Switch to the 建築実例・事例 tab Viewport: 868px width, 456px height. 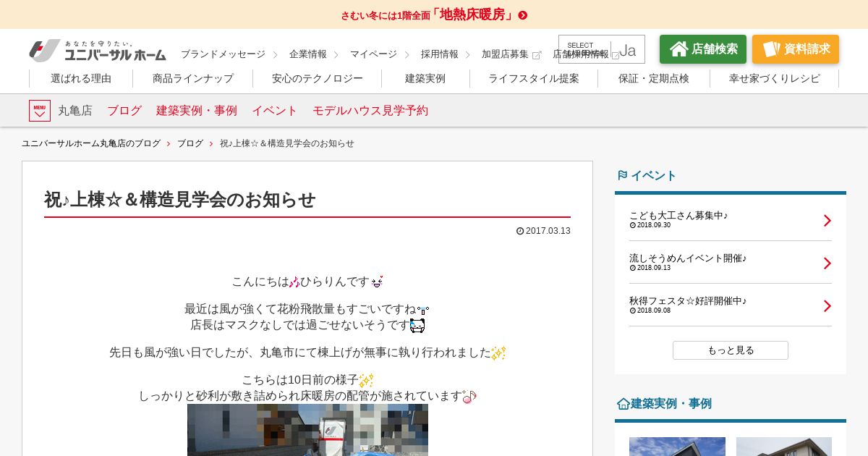(x=197, y=111)
